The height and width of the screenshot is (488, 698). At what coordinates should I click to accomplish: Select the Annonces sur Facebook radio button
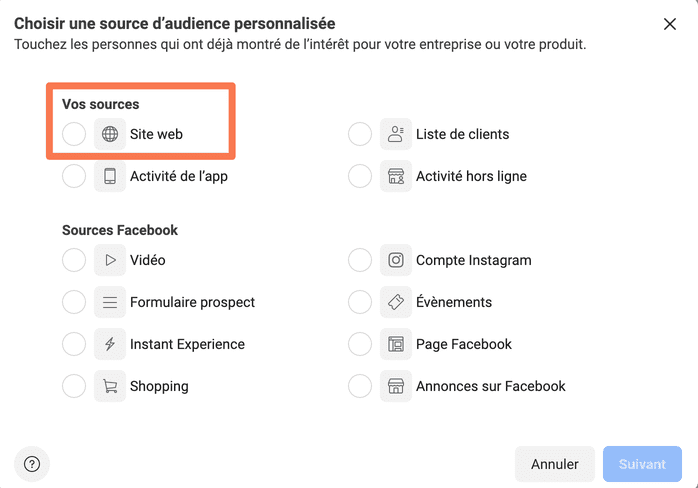360,386
